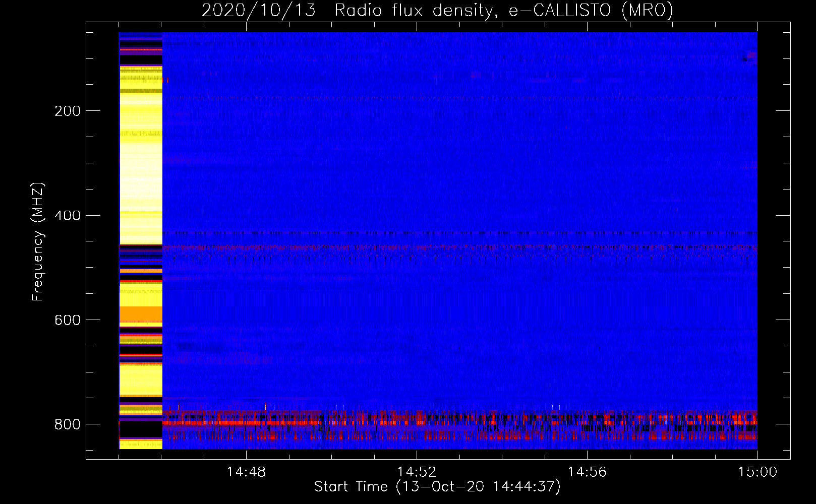Image resolution: width=816 pixels, height=504 pixels.
Task: Click the orange band near 600 MHz in the yellow strip
Action: pyautogui.click(x=141, y=314)
